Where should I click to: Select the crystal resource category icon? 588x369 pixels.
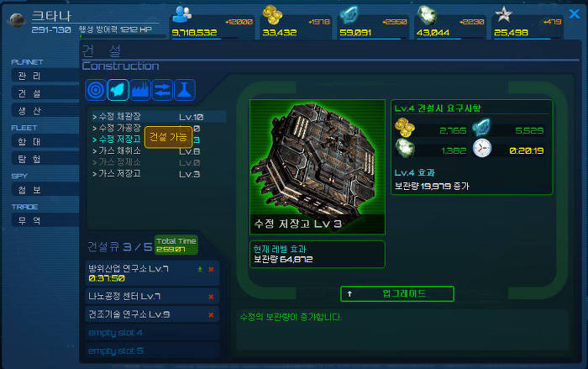pyautogui.click(x=118, y=90)
